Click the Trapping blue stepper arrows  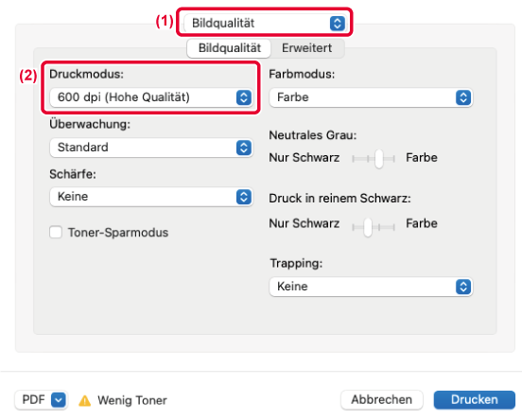(463, 287)
